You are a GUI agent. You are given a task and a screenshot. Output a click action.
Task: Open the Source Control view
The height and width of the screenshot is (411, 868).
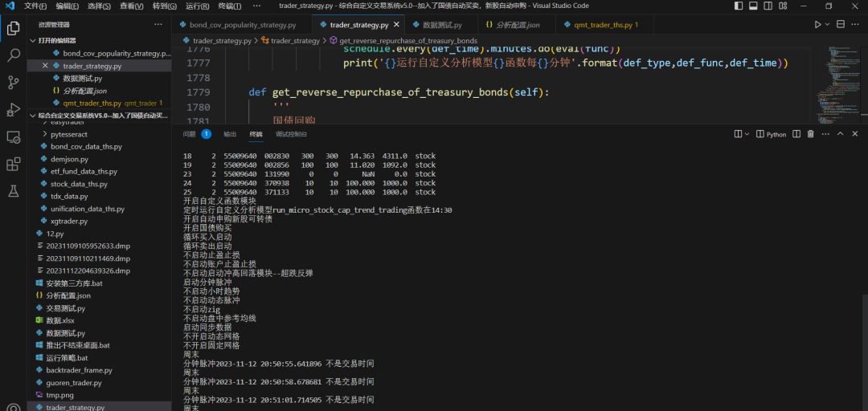click(x=14, y=83)
